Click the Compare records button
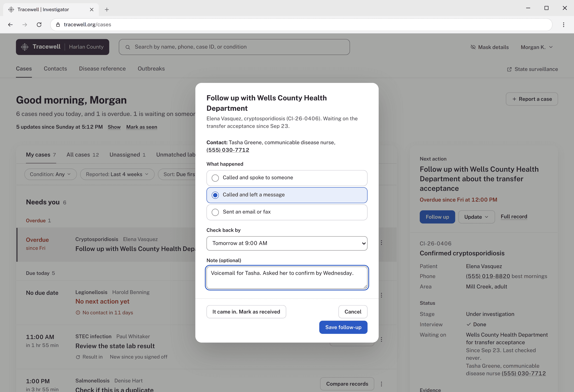Screen dimensions: 574x392 (347, 384)
